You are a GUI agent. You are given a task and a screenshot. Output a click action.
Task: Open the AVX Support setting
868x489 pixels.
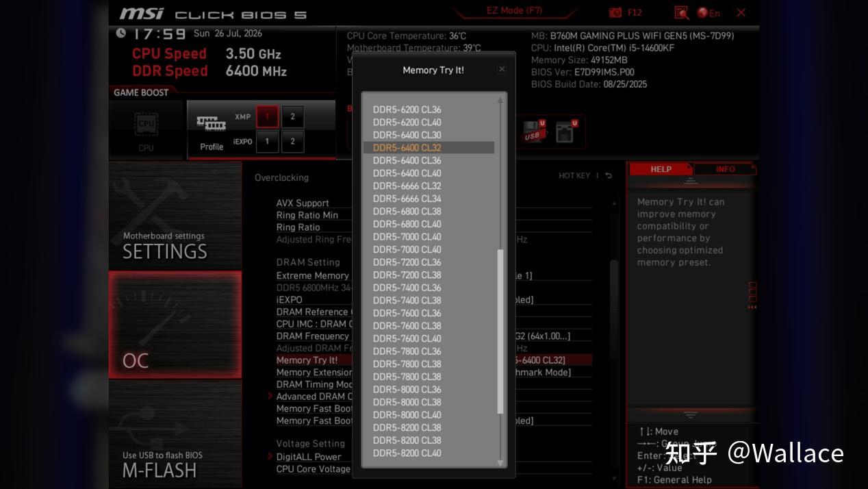click(x=434, y=203)
